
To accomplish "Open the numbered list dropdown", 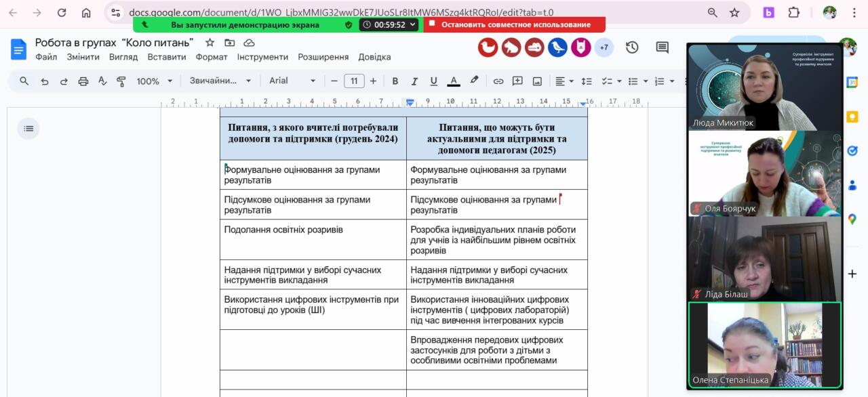I will click(x=663, y=81).
